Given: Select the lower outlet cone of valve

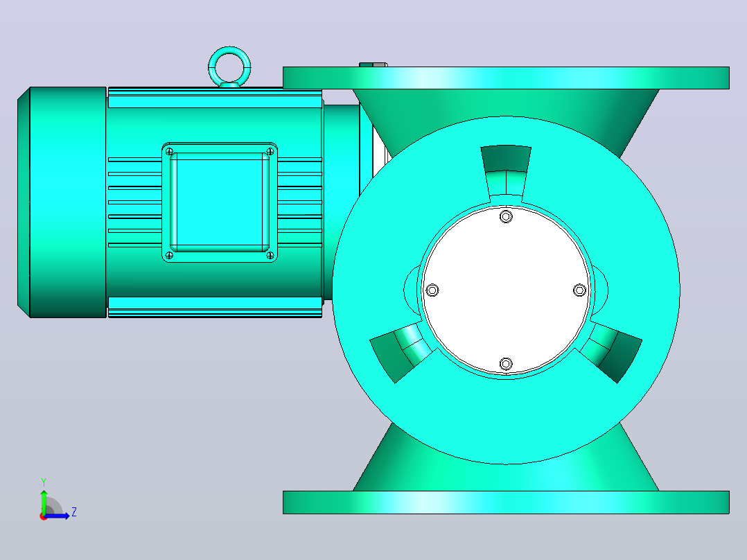Looking at the screenshot, I should pos(506,477).
